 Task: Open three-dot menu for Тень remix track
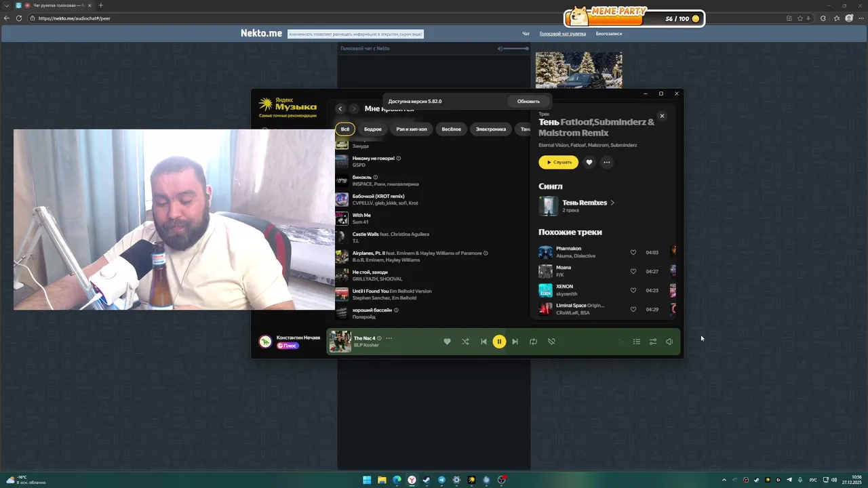click(607, 162)
